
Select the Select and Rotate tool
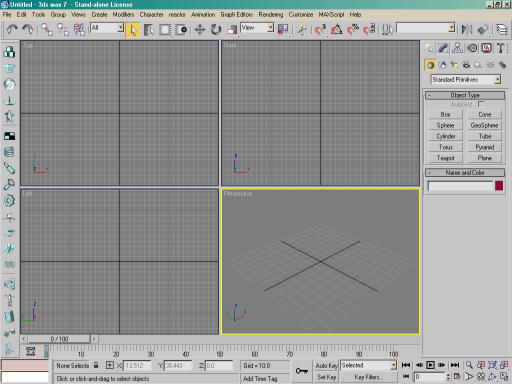pos(216,30)
